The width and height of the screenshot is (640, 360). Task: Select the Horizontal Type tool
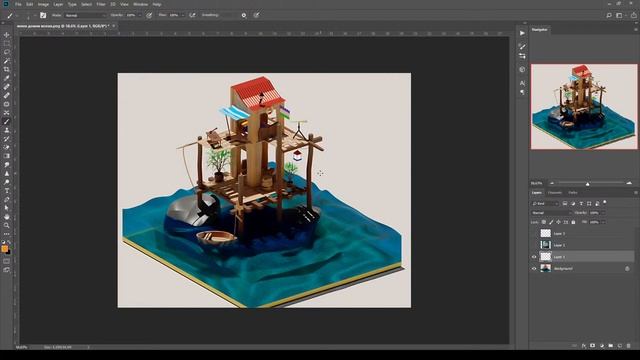coord(7,191)
